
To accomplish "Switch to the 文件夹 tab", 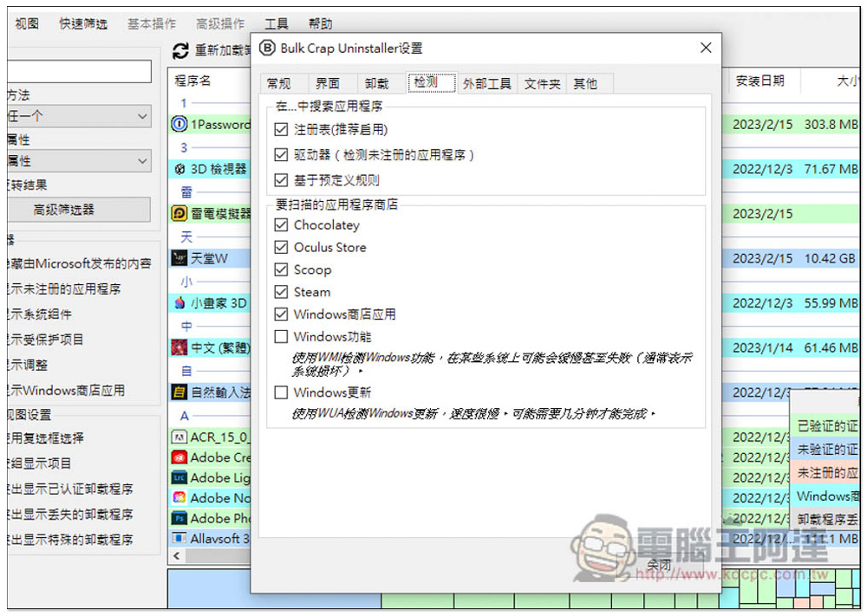I will click(542, 83).
